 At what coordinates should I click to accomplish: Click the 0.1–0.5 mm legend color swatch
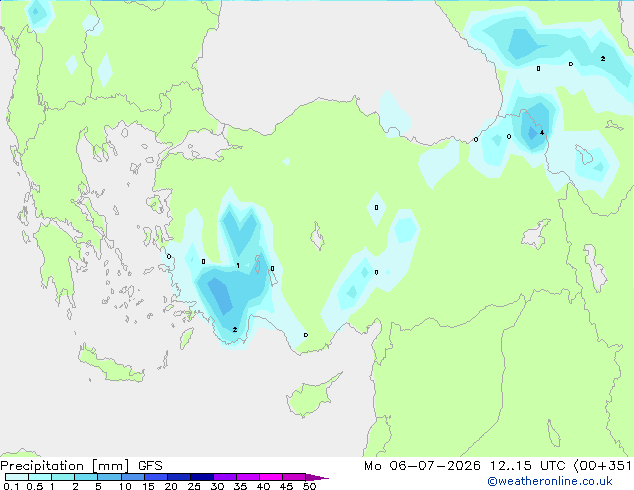pos(17,477)
